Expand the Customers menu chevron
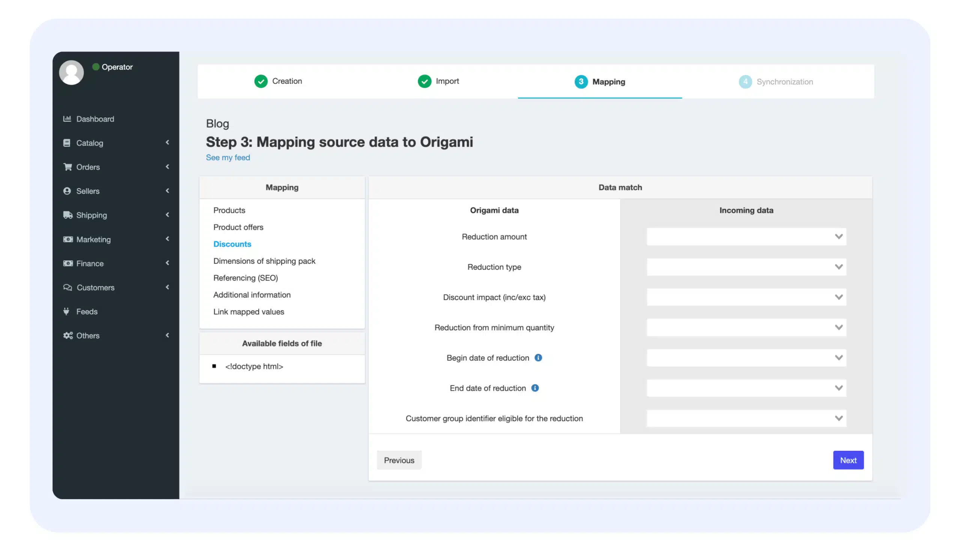 [167, 287]
